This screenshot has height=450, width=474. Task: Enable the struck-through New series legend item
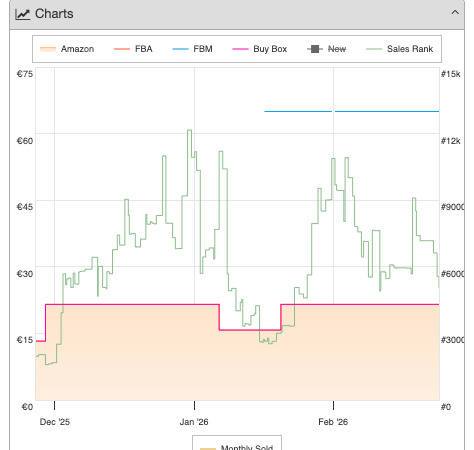[326, 49]
